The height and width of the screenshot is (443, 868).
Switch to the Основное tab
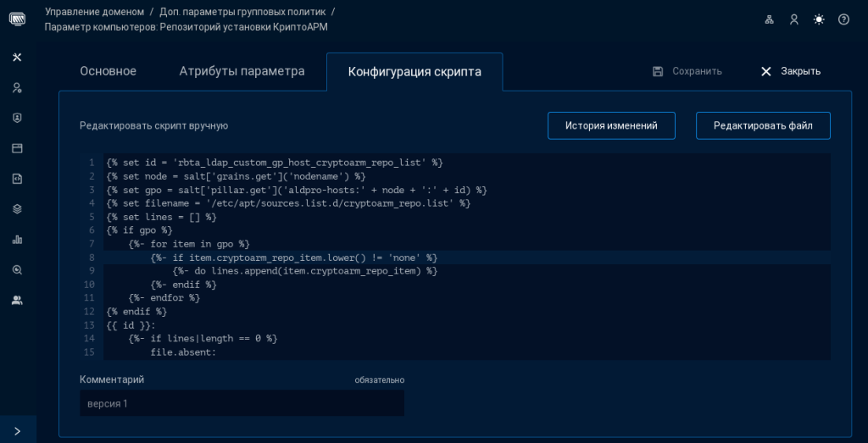point(108,71)
